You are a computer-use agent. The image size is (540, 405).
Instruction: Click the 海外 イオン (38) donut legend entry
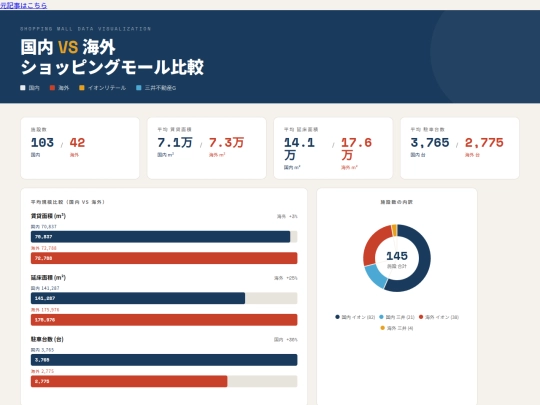point(439,317)
